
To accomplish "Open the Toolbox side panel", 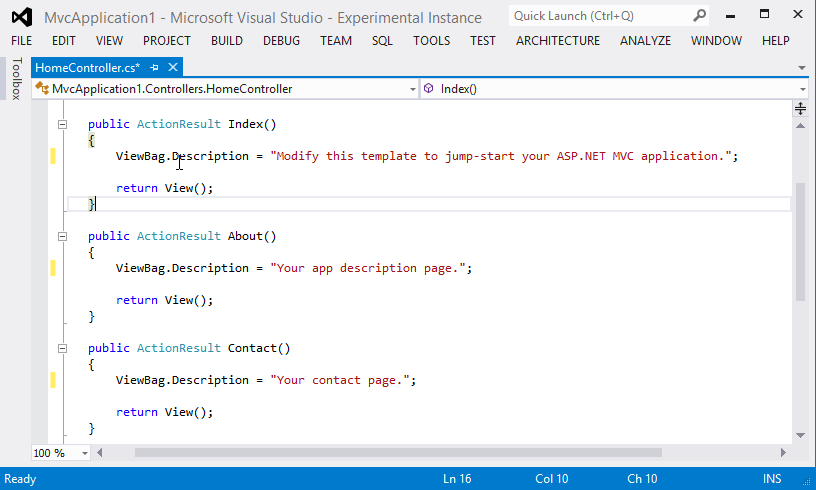I will [15, 79].
